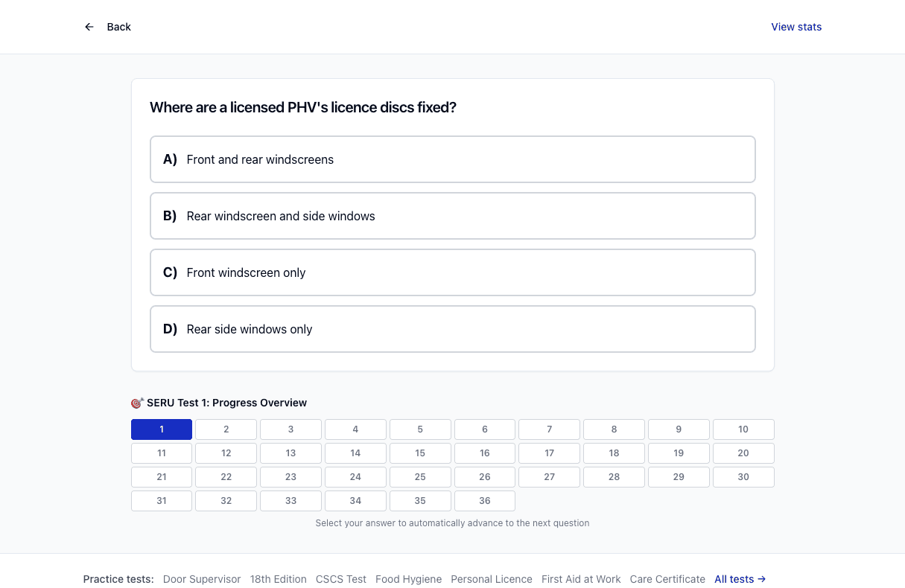Open question 34
The width and height of the screenshot is (905, 588).
pyautogui.click(x=355, y=501)
